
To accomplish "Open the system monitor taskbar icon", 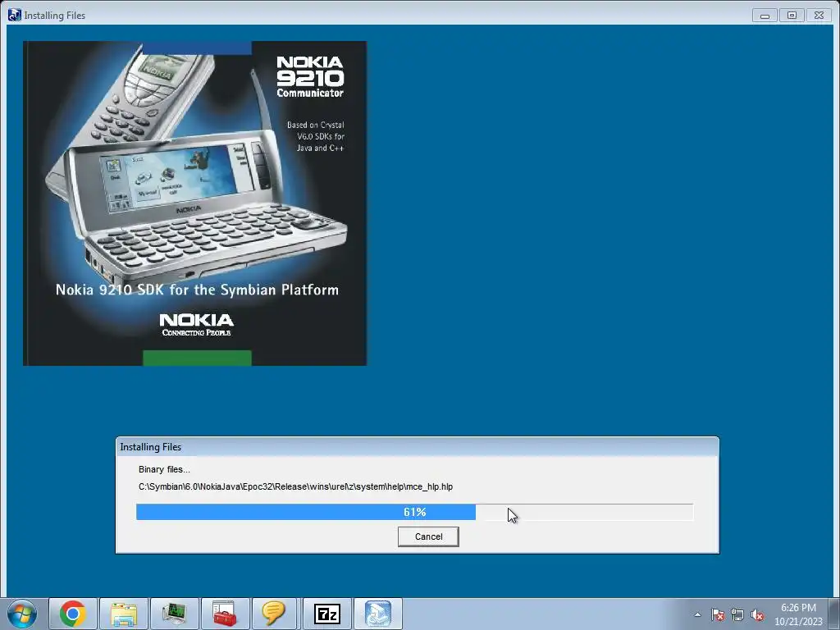I will [x=175, y=614].
